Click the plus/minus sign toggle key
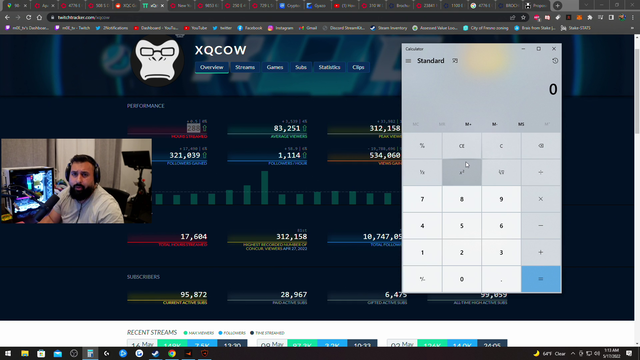The width and height of the screenshot is (640, 360). (x=422, y=279)
